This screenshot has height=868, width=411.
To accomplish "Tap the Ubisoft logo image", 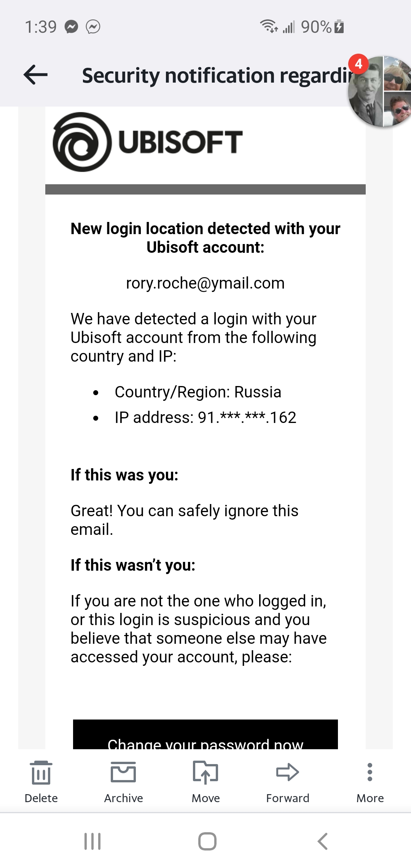I will [148, 142].
